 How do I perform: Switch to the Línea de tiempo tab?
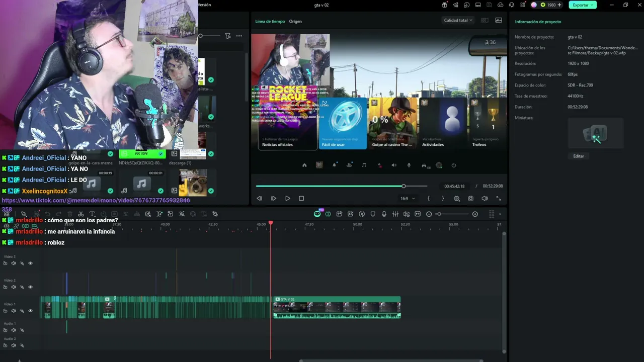click(270, 22)
